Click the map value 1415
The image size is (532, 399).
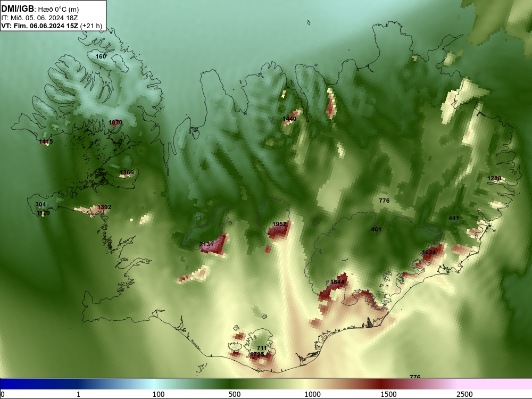pyautogui.click(x=46, y=142)
